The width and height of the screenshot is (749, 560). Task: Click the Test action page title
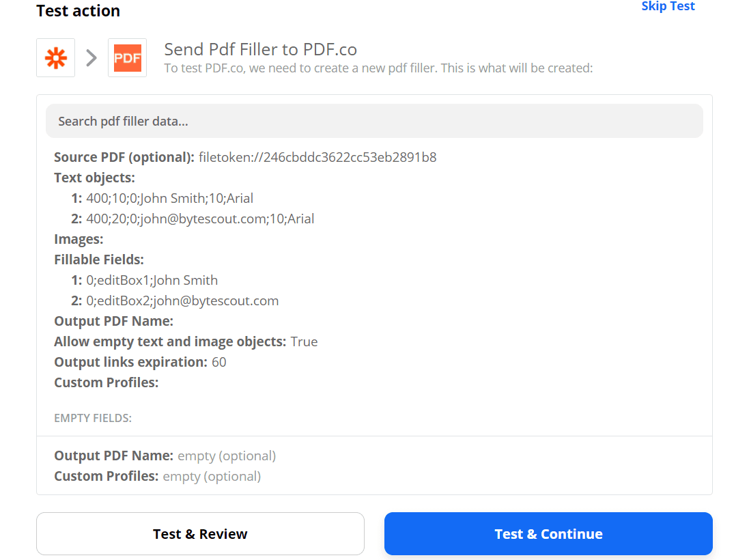coord(78,11)
